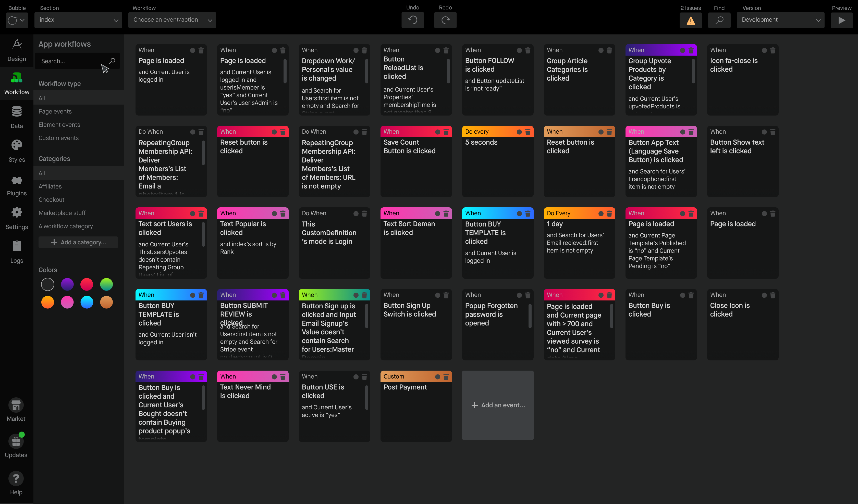Toggle the dot on the 'Save Count Button is clicked' card
The width and height of the screenshot is (858, 504).
point(437,132)
